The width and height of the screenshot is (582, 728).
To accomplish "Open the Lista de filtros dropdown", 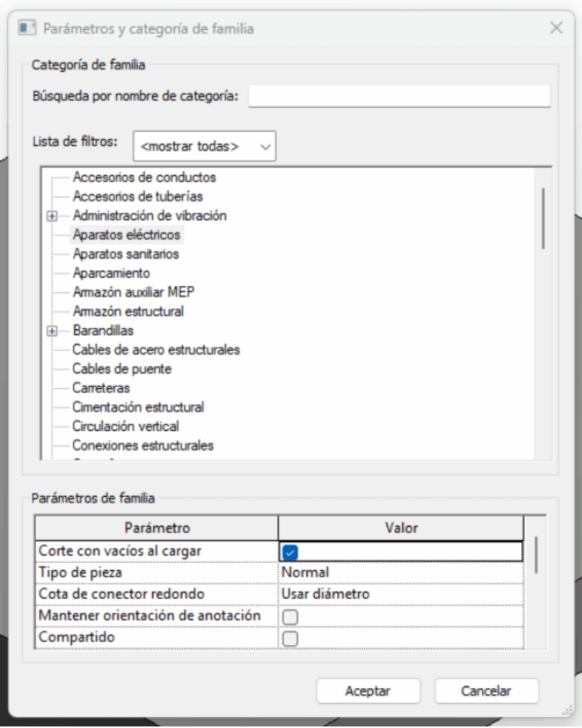I will [x=205, y=147].
